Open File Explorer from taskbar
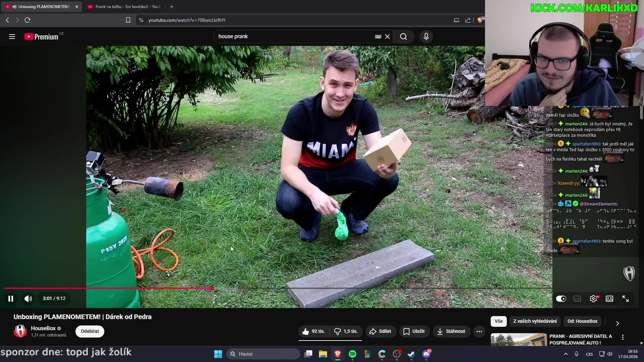 [x=323, y=354]
